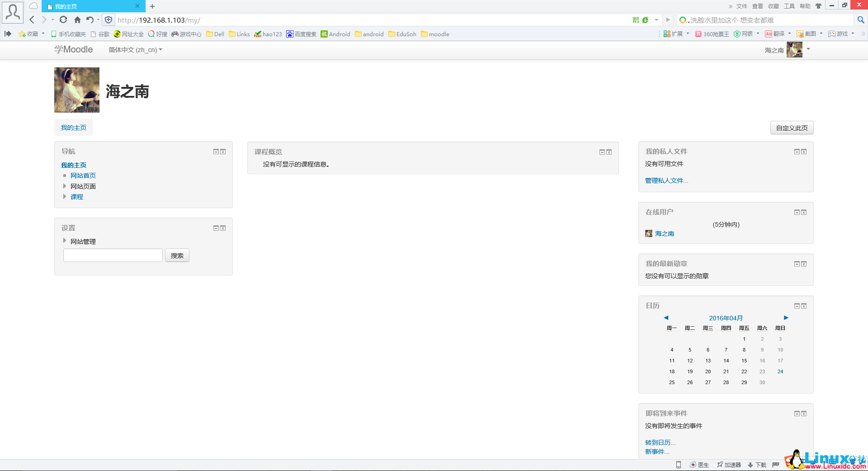Collapse the 课程概览 block

point(602,152)
